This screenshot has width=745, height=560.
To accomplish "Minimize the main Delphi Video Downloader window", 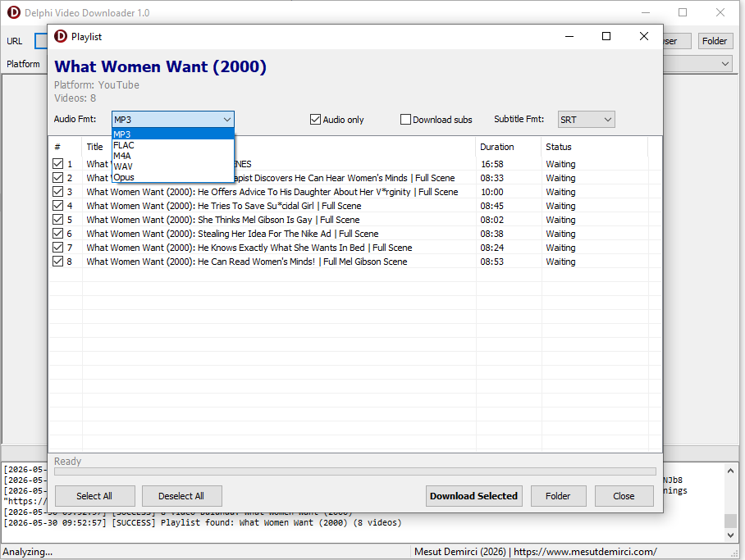I will pyautogui.click(x=646, y=12).
